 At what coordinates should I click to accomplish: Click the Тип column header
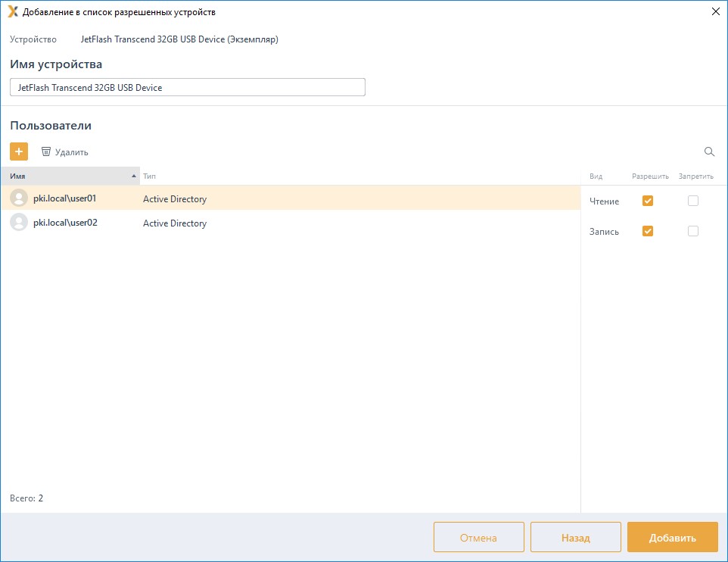pos(150,176)
